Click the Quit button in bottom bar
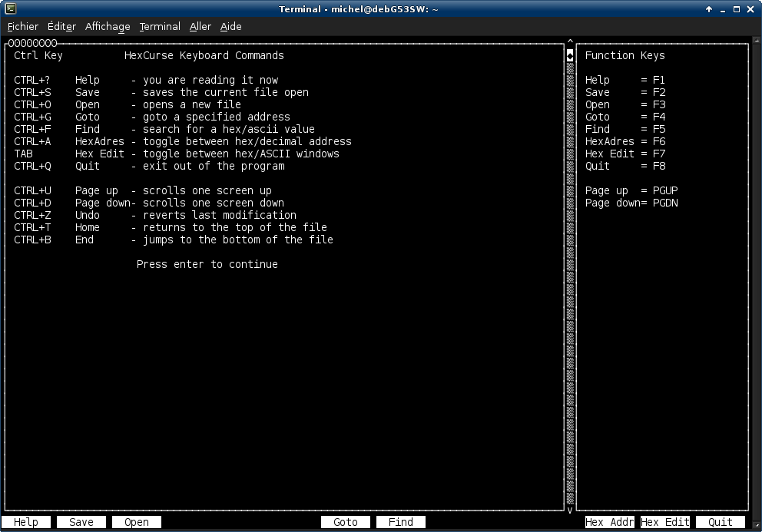 (721, 522)
